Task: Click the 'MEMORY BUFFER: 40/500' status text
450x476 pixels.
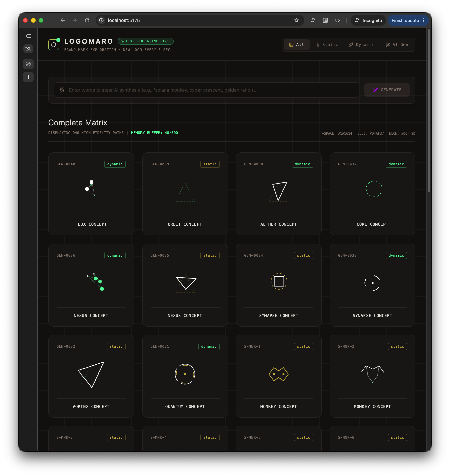Action: point(155,133)
